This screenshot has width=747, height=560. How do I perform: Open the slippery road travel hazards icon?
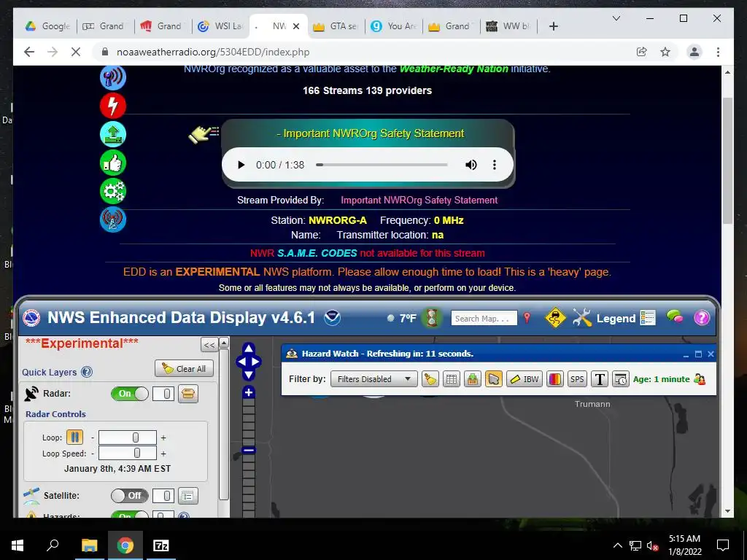coord(555,318)
